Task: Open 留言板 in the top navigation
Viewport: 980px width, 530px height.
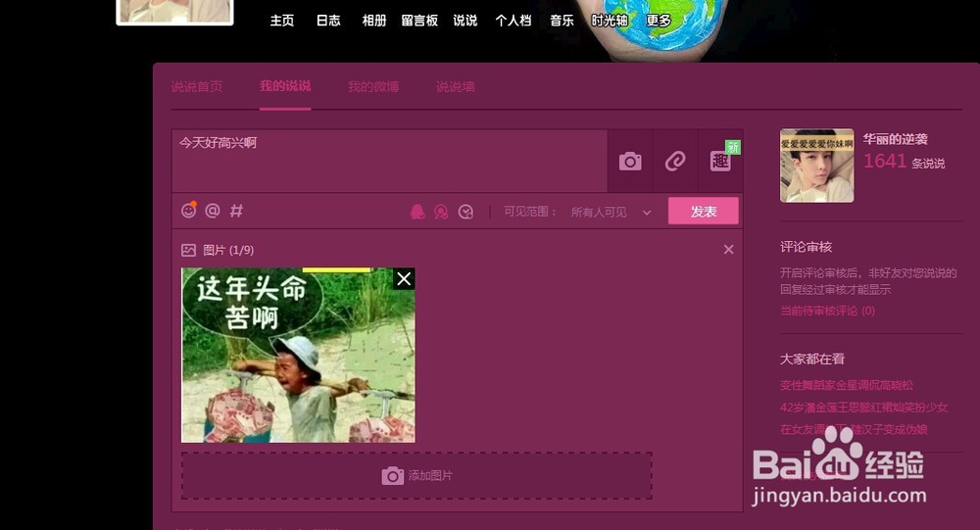Action: [419, 21]
